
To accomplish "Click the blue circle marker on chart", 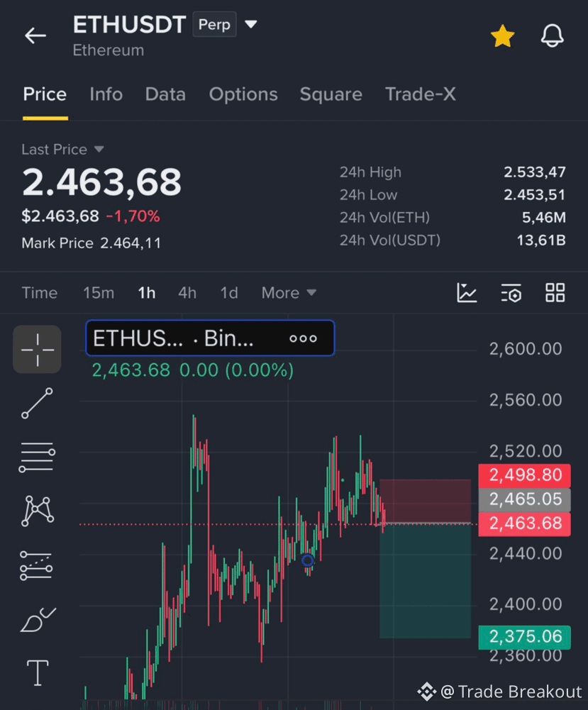I will [x=308, y=560].
